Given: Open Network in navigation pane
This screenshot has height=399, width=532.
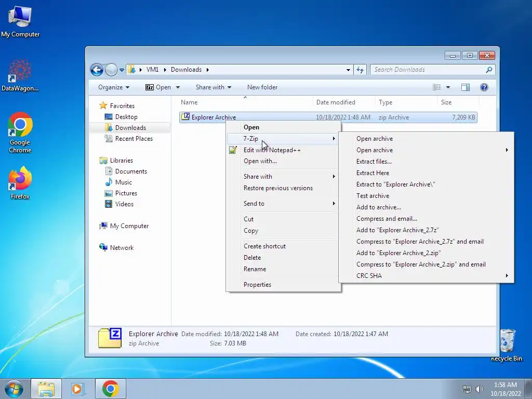Looking at the screenshot, I should [122, 248].
